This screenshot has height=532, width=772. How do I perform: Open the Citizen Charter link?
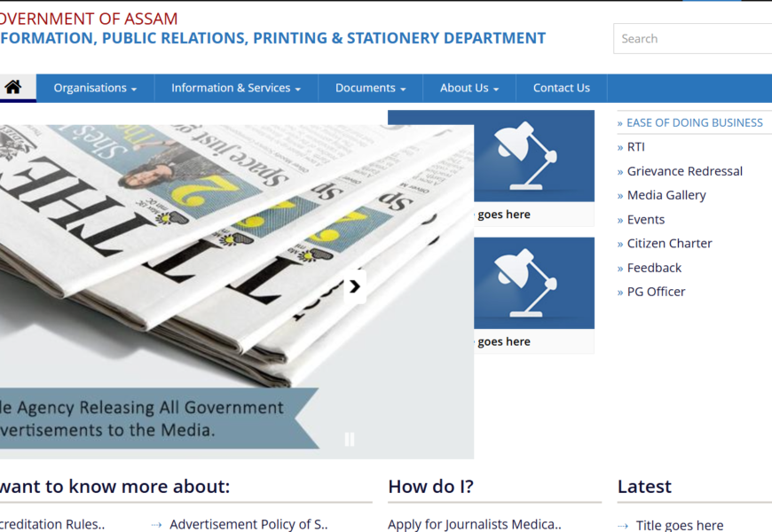click(669, 244)
